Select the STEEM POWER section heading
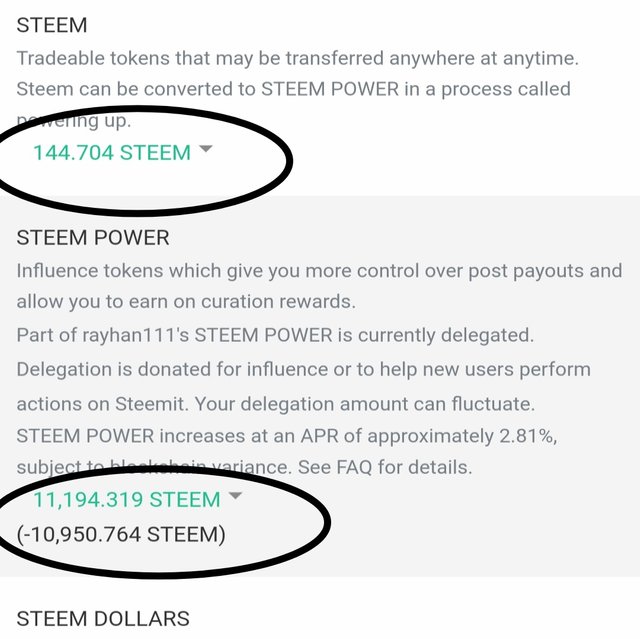 coord(93,238)
